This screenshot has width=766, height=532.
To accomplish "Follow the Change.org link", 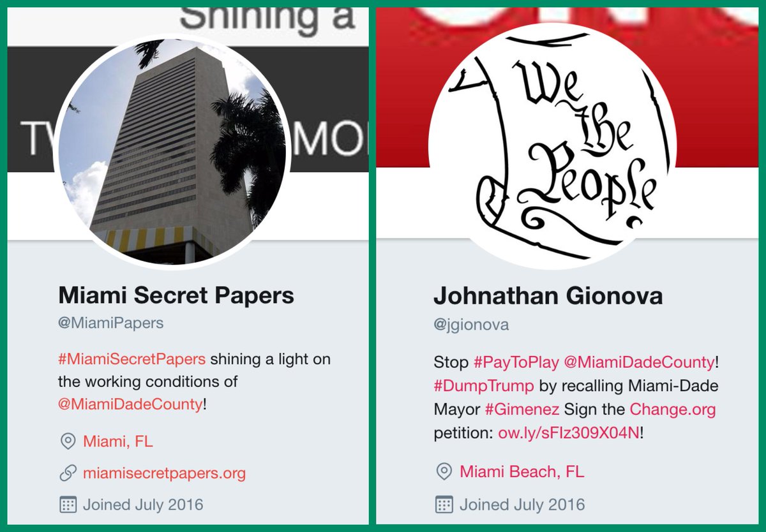I will click(x=673, y=409).
